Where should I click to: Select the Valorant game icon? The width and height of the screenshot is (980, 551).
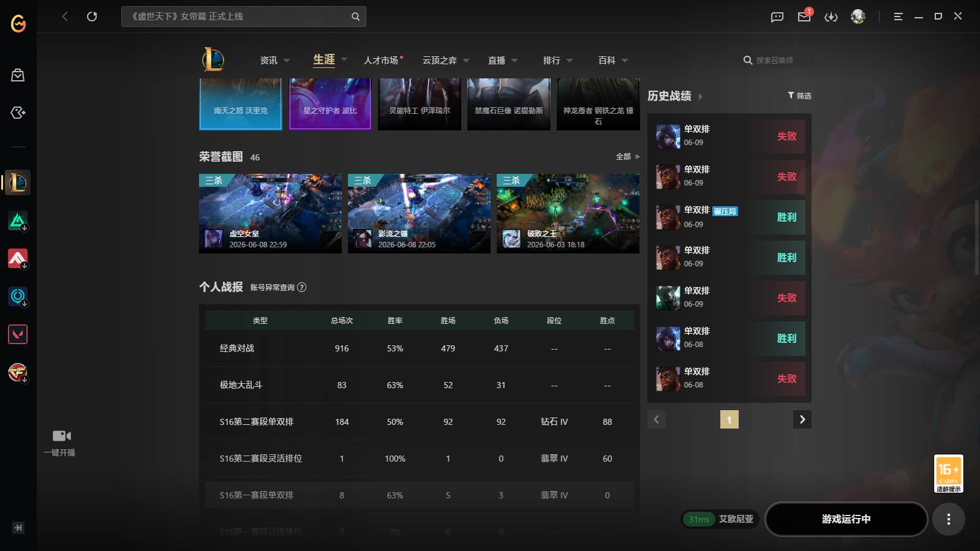pos(18,334)
